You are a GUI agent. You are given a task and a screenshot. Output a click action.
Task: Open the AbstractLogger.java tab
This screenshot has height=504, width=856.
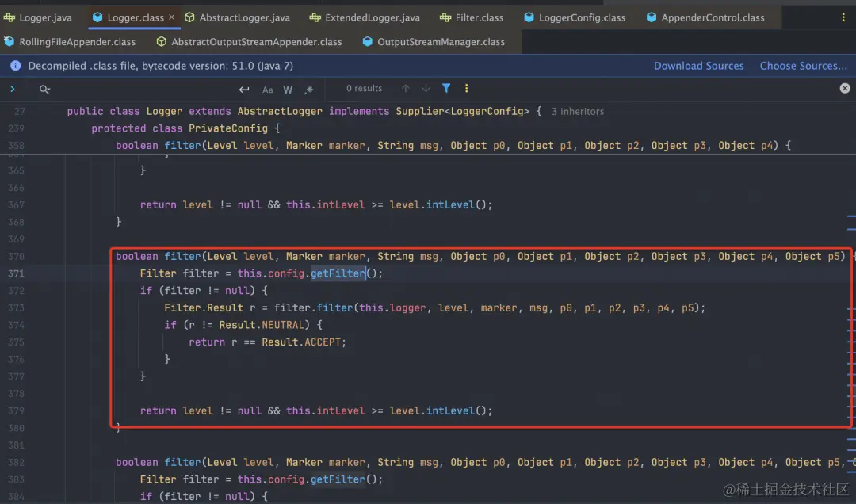coord(238,17)
